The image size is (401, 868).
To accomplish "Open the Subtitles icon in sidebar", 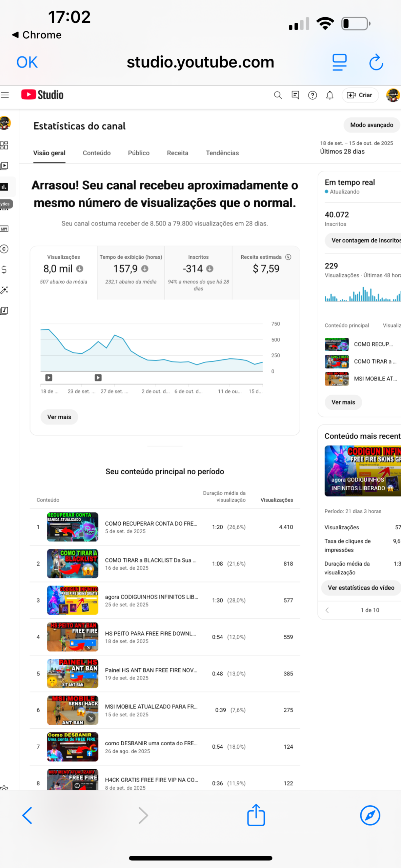I will 4,229.
